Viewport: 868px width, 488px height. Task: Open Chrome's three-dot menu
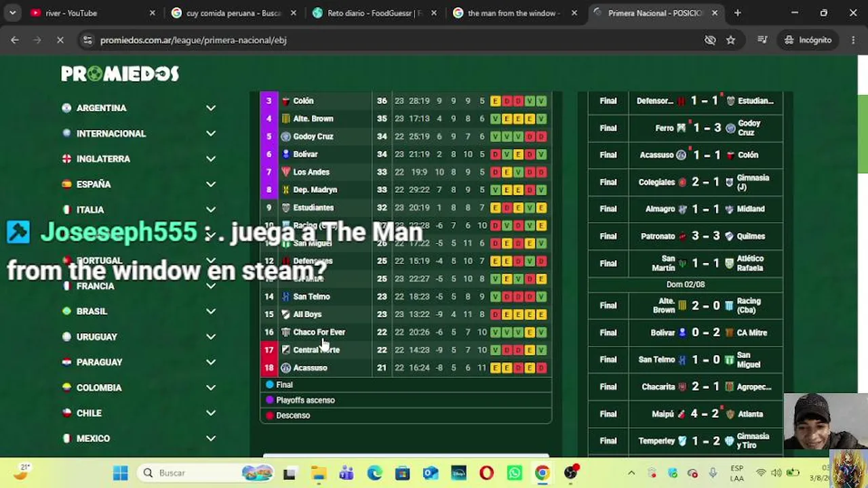(853, 40)
